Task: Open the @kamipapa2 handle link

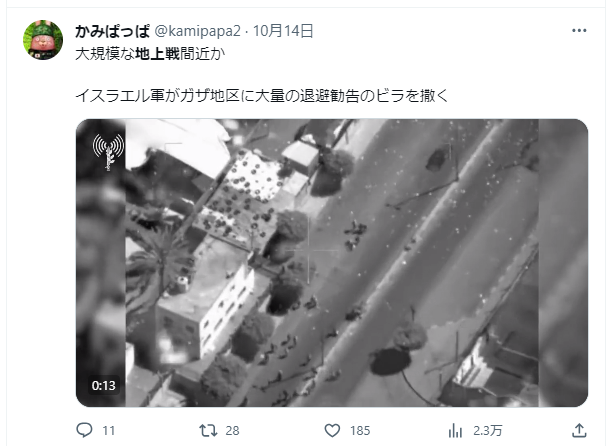Action: (197, 31)
